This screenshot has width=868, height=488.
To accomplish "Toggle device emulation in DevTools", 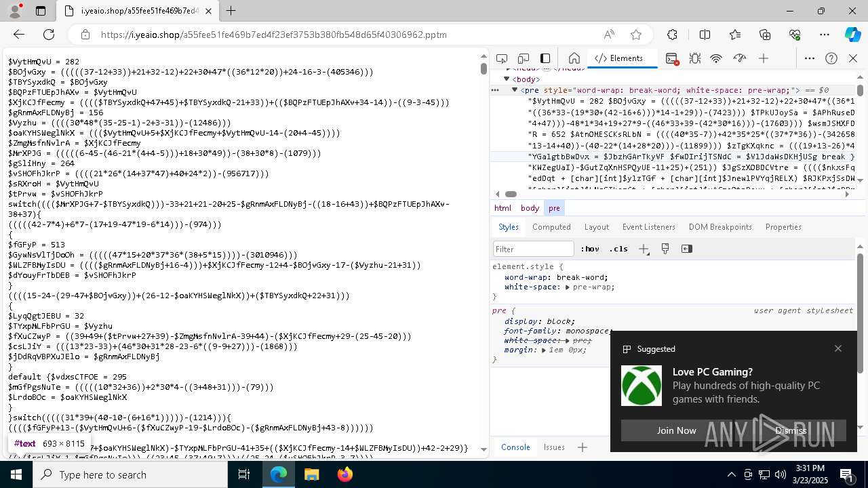I will pos(524,58).
